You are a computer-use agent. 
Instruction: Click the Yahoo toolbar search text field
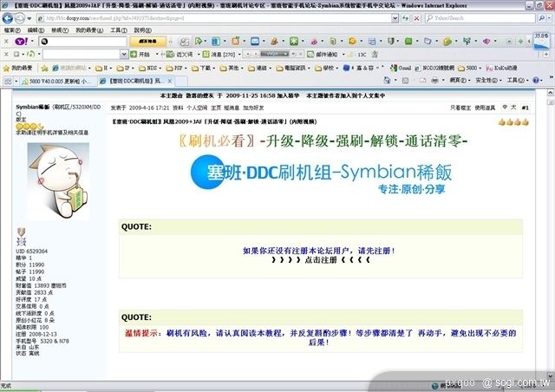click(x=82, y=42)
